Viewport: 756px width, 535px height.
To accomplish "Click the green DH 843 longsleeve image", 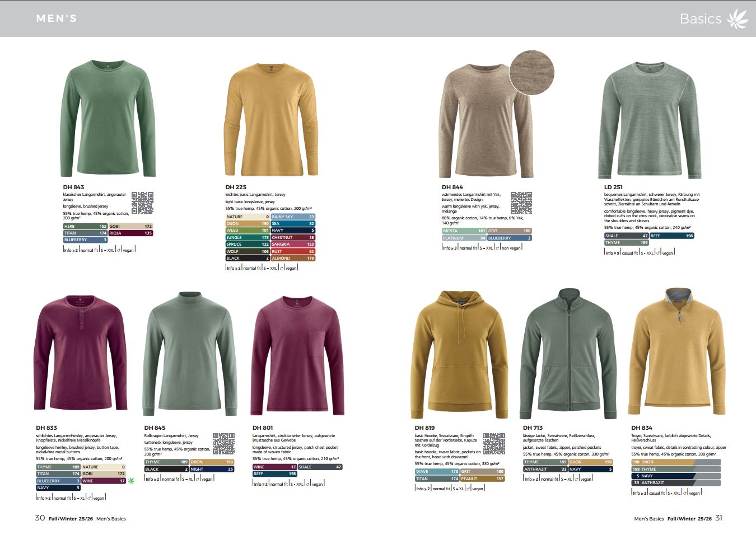I will click(108, 118).
